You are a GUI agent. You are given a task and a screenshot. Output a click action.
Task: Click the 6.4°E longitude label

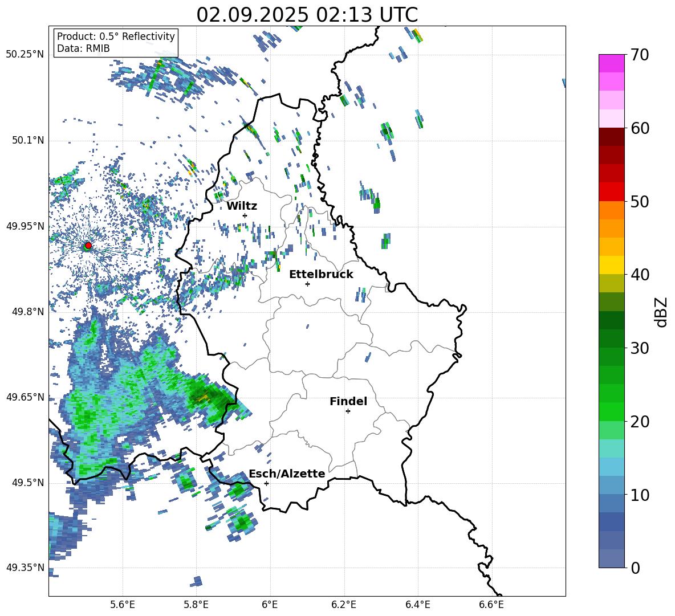[x=417, y=605]
